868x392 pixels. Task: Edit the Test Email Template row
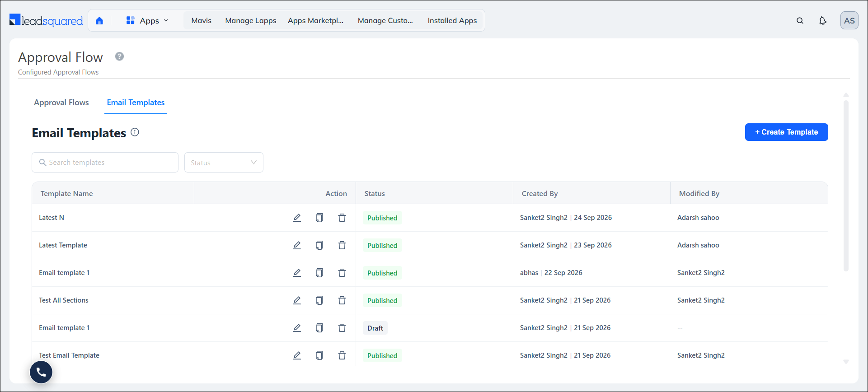coord(297,355)
